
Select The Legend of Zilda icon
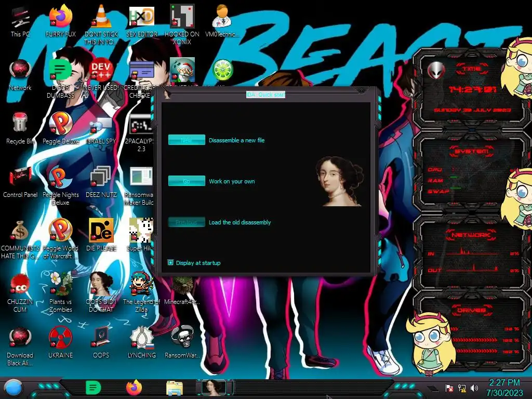141,292
